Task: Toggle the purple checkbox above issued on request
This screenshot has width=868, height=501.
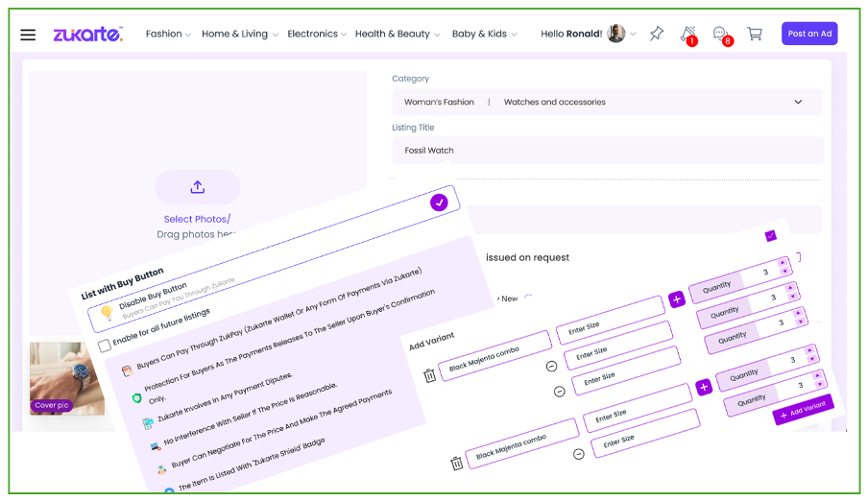Action: (x=771, y=236)
